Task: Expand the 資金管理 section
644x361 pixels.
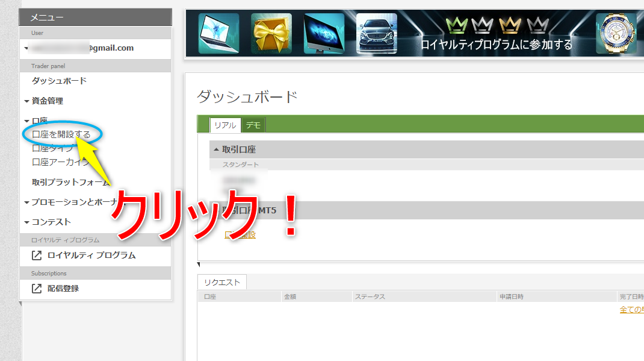Action: tap(47, 101)
